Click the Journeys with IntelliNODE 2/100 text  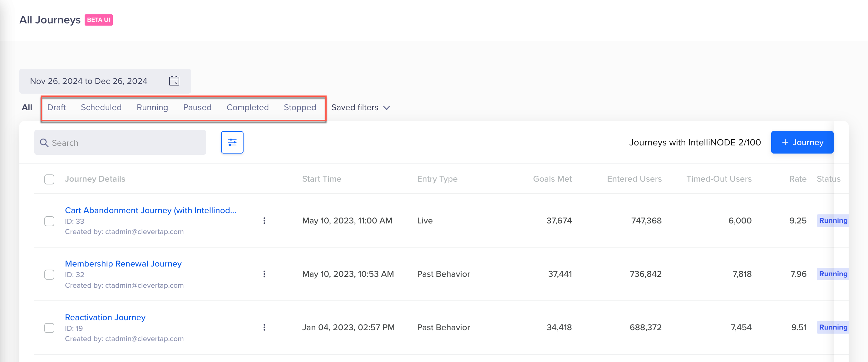[x=695, y=142]
